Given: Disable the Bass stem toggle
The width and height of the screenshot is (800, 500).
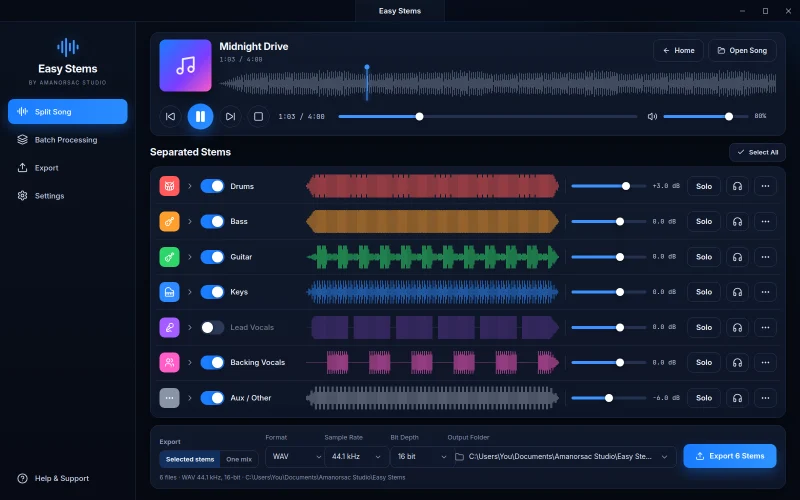Looking at the screenshot, I should coord(212,221).
